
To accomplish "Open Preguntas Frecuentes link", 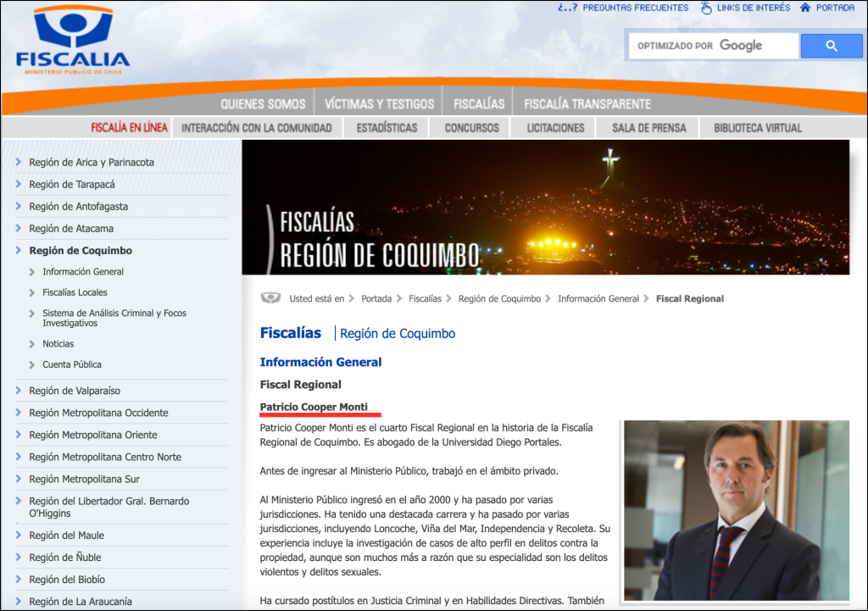I will click(x=636, y=8).
